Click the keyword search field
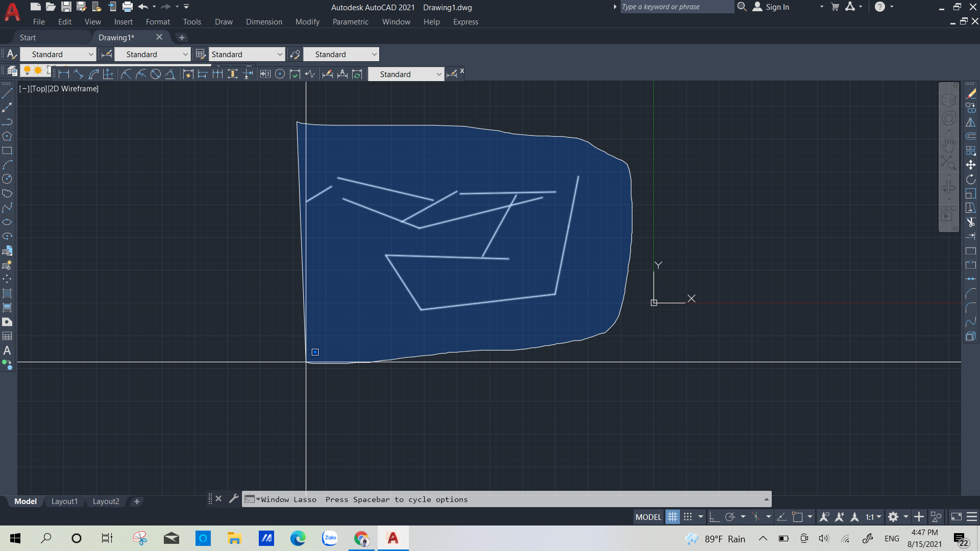Viewport: 980px width, 551px height. pyautogui.click(x=676, y=7)
